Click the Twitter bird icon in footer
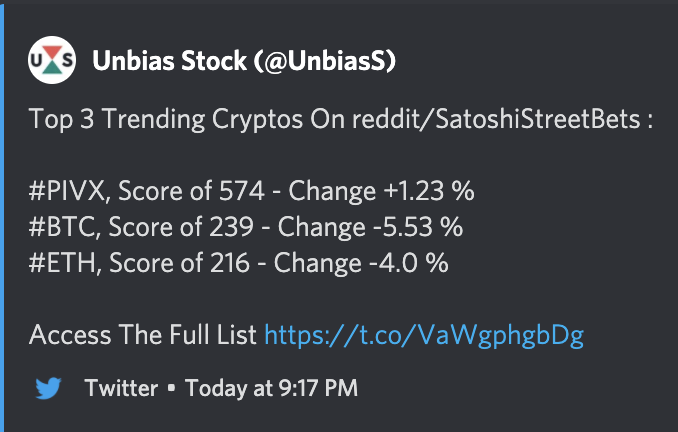 pos(48,388)
